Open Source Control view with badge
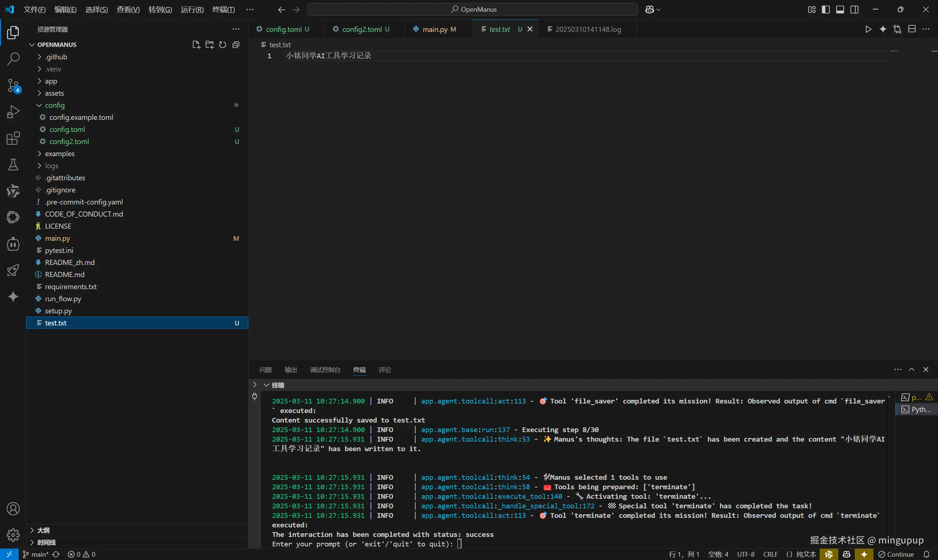 pos(13,86)
